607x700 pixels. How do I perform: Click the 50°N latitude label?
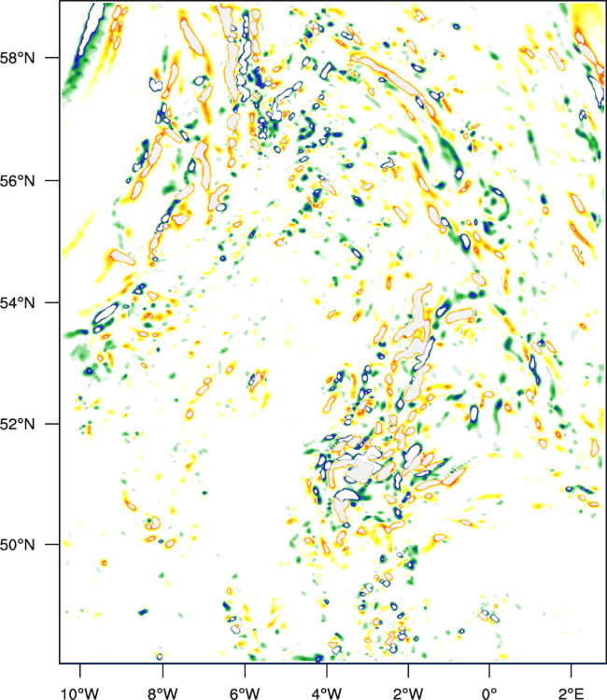pyautogui.click(x=18, y=545)
